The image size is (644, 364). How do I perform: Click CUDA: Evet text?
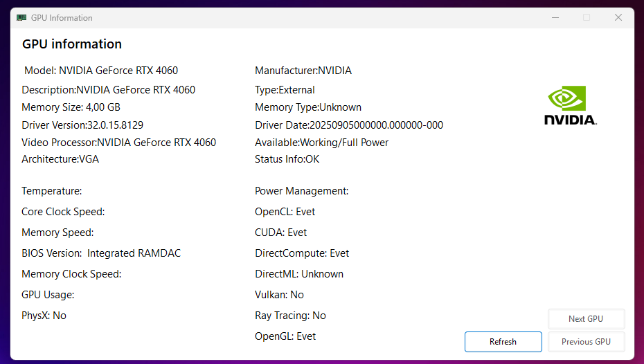[x=281, y=233]
